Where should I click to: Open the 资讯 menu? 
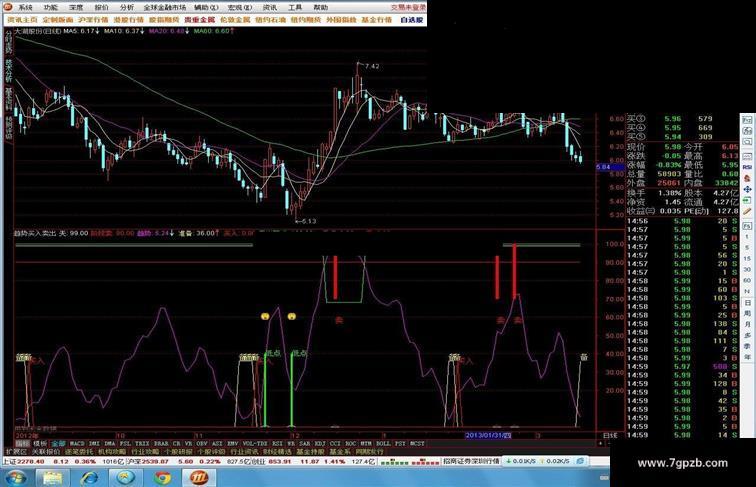click(x=270, y=7)
